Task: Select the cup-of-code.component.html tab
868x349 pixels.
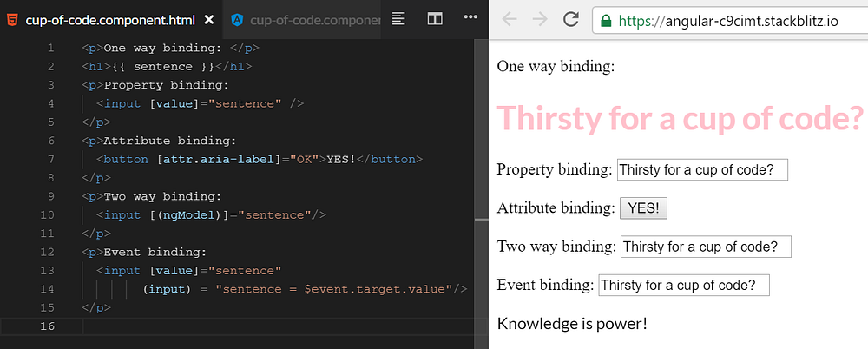Action: point(110,21)
